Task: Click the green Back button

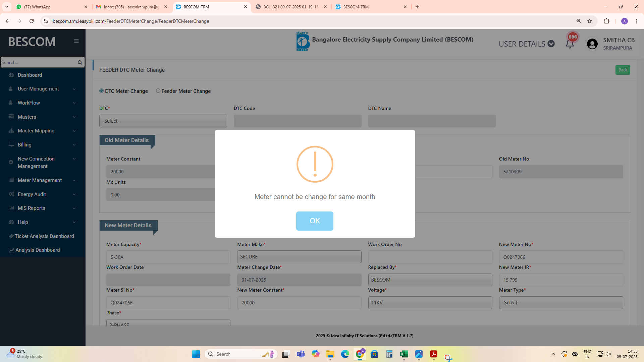Action: [623, 70]
